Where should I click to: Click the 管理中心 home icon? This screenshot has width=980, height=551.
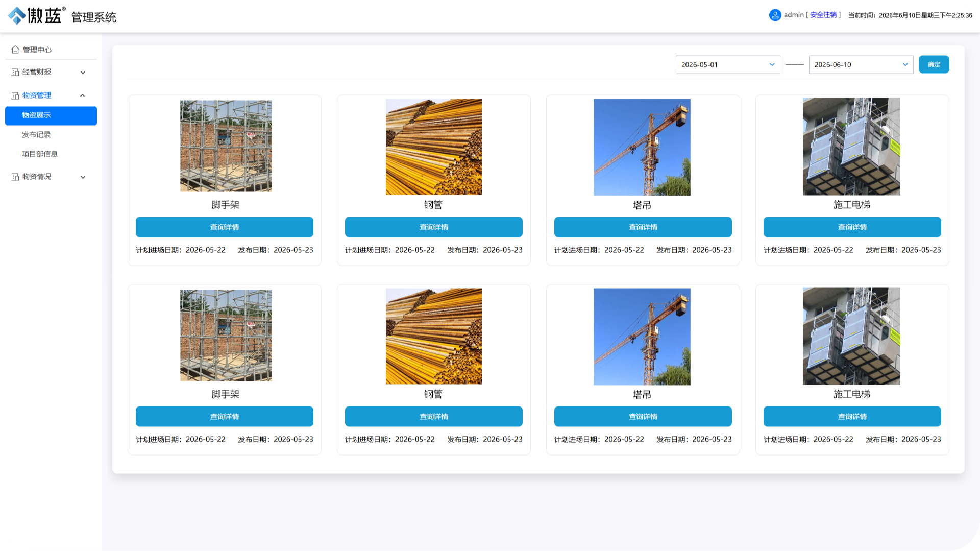(15, 50)
